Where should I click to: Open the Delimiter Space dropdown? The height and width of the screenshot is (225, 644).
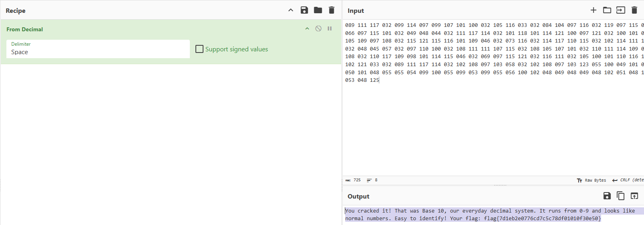click(98, 49)
